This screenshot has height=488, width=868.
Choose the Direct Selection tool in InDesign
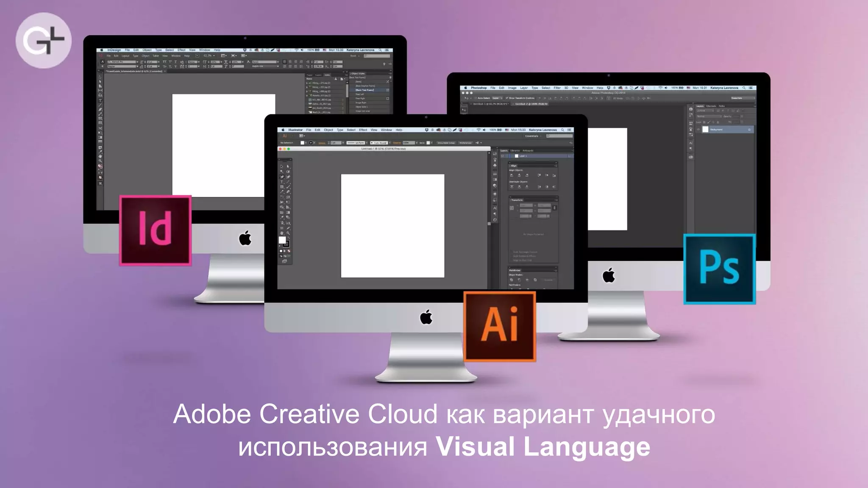(100, 81)
